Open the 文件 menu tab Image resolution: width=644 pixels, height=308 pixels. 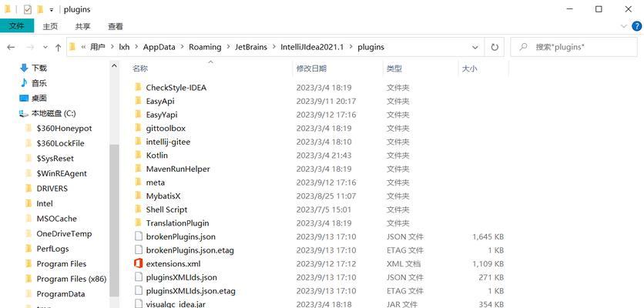tap(16, 26)
